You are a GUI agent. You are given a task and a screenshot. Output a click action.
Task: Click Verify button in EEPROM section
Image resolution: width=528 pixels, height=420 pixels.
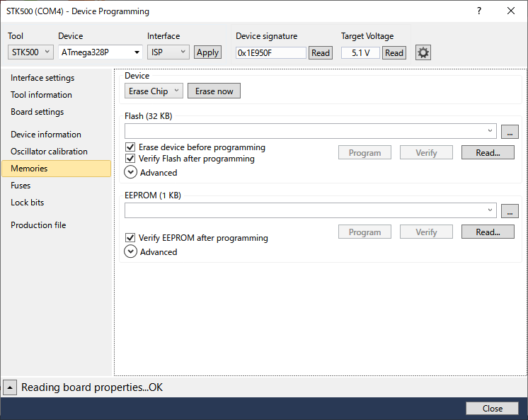pyautogui.click(x=426, y=232)
